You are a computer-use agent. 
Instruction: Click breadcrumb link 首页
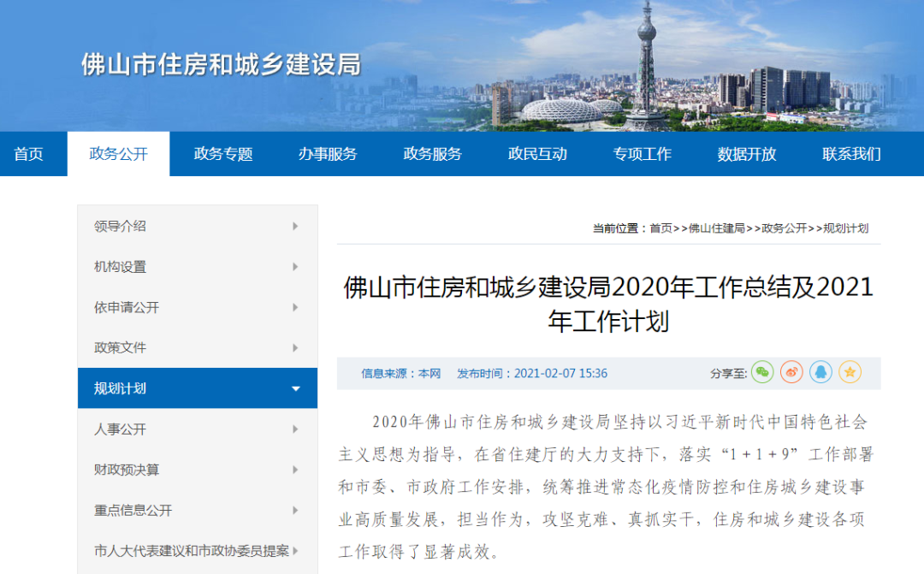(660, 228)
